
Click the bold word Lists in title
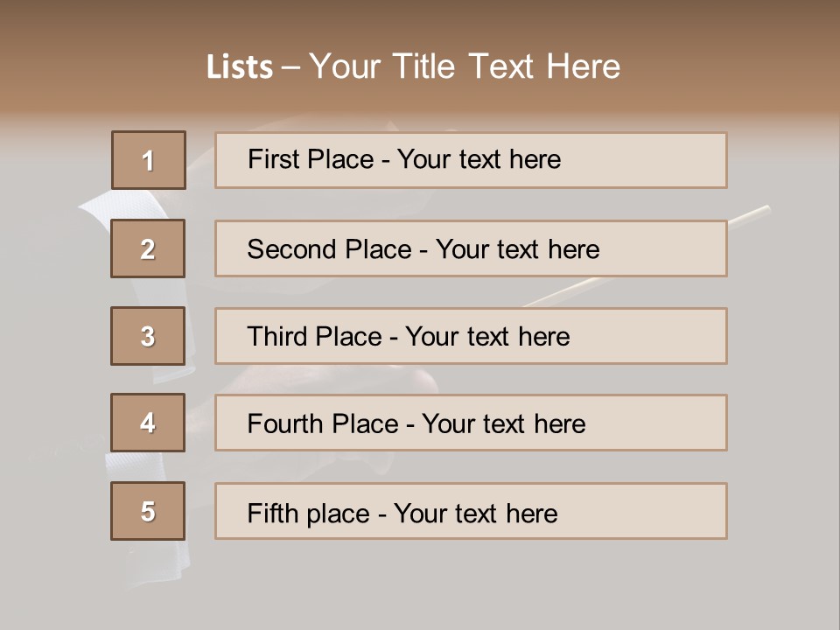pos(240,66)
